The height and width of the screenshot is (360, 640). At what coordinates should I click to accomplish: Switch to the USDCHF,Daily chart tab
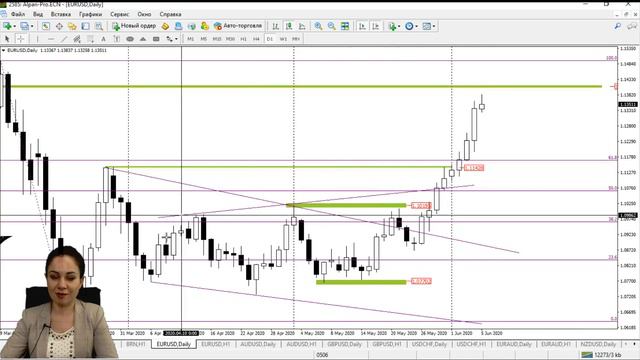pyautogui.click(x=429, y=344)
